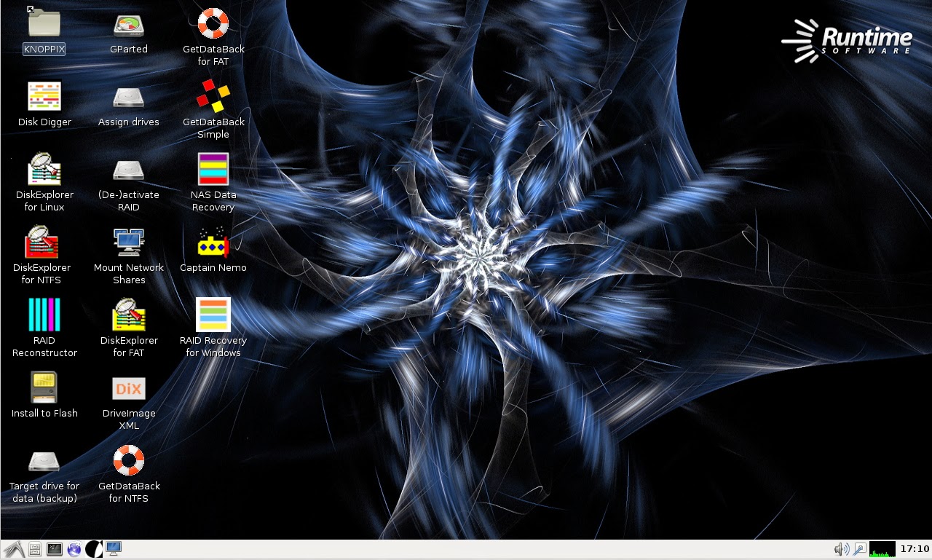The width and height of the screenshot is (932, 560).
Task: Open the Disk Digger desktop icon
Action: 44,96
